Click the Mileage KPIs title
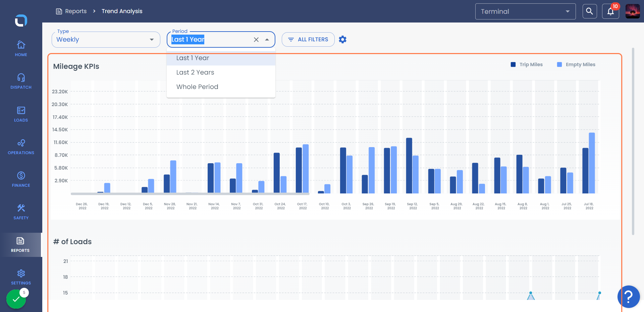644x312 pixels. tap(76, 66)
